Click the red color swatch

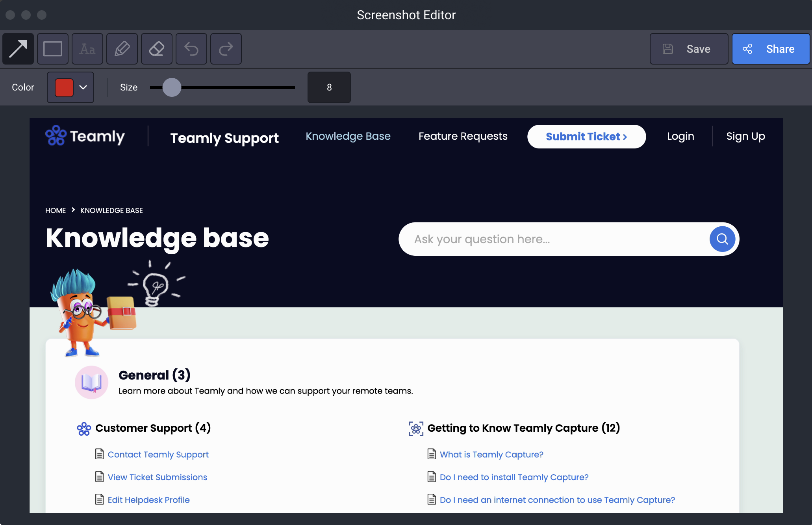pos(64,87)
